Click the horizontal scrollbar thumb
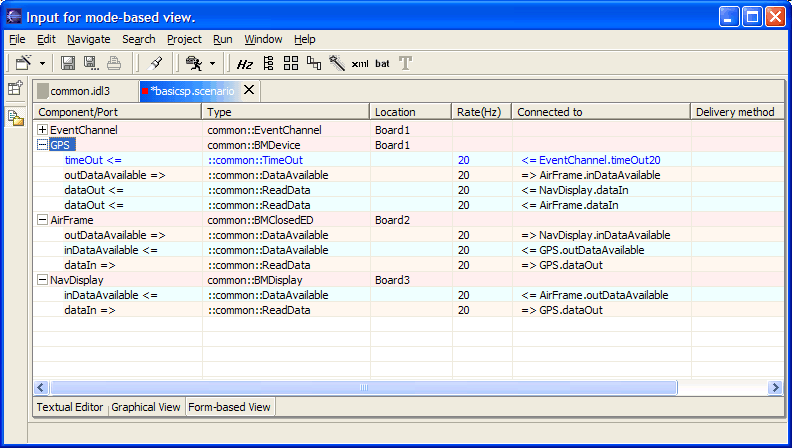The height and width of the screenshot is (448, 792). [362, 387]
